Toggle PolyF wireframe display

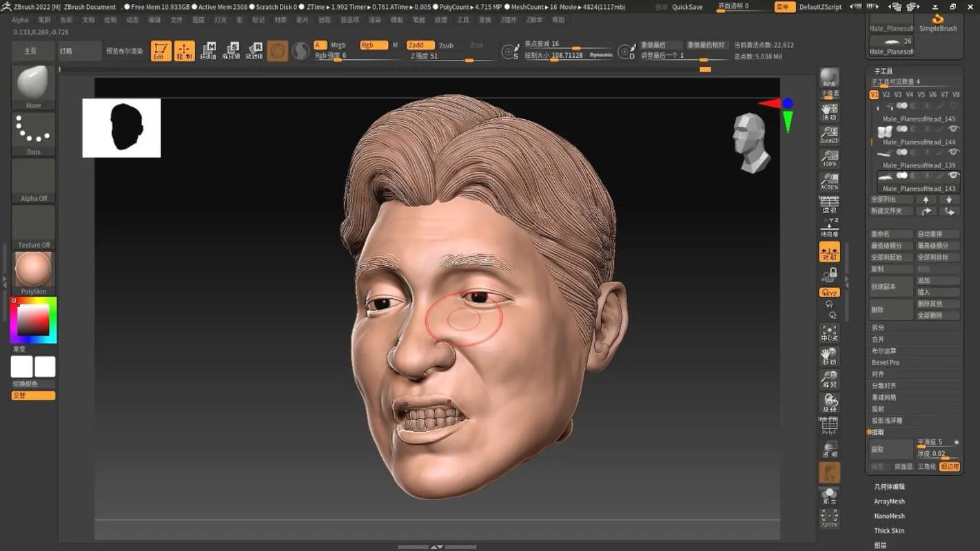830,426
